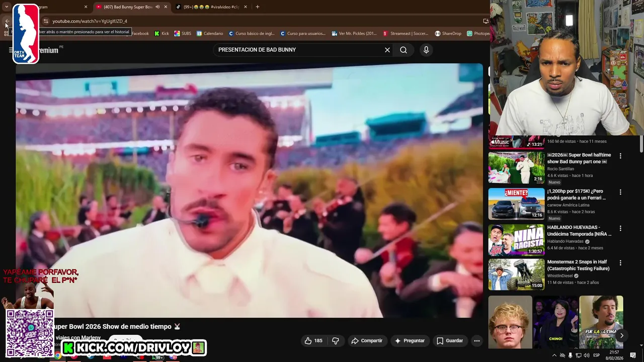Viewport: 644px width, 362px height.
Task: Open the Photopea bookmark
Action: click(x=478, y=34)
